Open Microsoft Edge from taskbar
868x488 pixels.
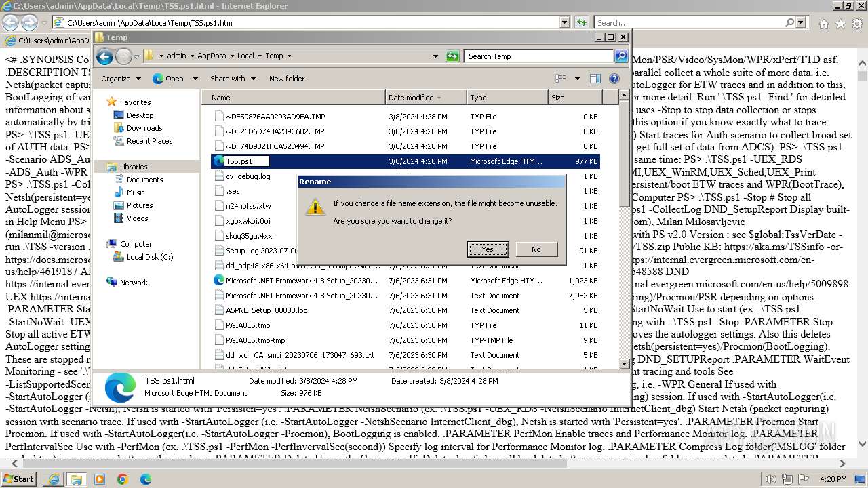145,479
